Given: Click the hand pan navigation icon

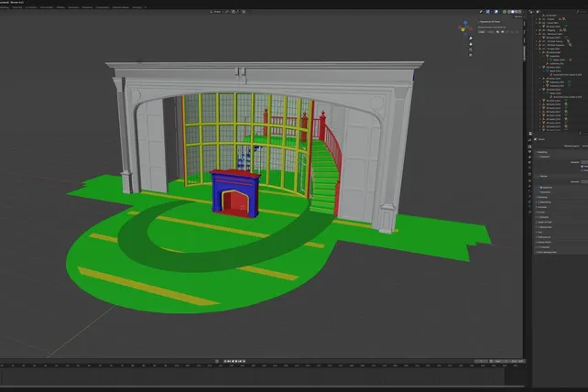Looking at the screenshot, I should pyautogui.click(x=471, y=44).
